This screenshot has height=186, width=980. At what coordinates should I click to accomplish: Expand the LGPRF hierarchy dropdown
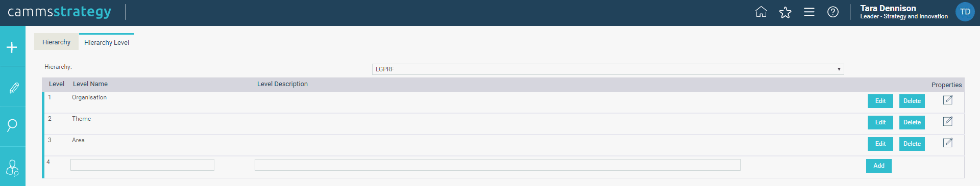pyautogui.click(x=608, y=69)
